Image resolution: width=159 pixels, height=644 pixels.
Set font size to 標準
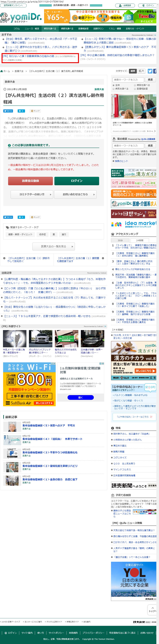click(133, 71)
